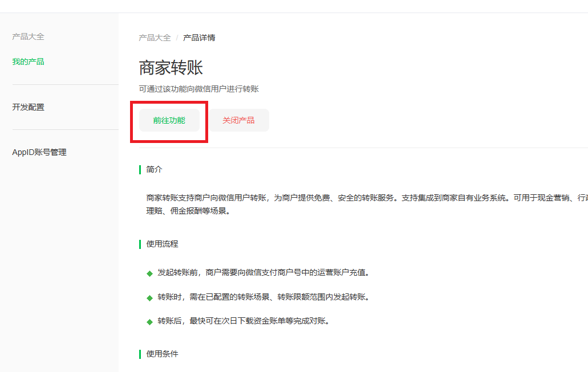This screenshot has height=372, width=588.
Task: Click the green 前往功能 button
Action: click(x=169, y=120)
